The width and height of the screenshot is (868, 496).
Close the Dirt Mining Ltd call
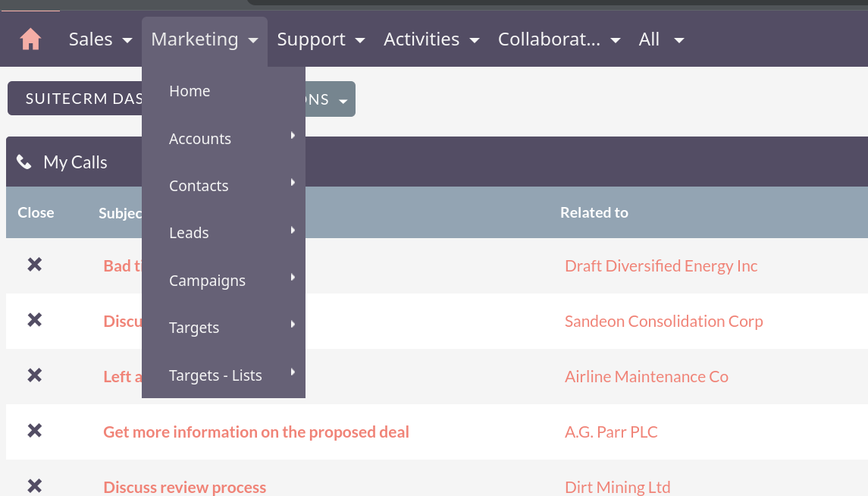34,486
